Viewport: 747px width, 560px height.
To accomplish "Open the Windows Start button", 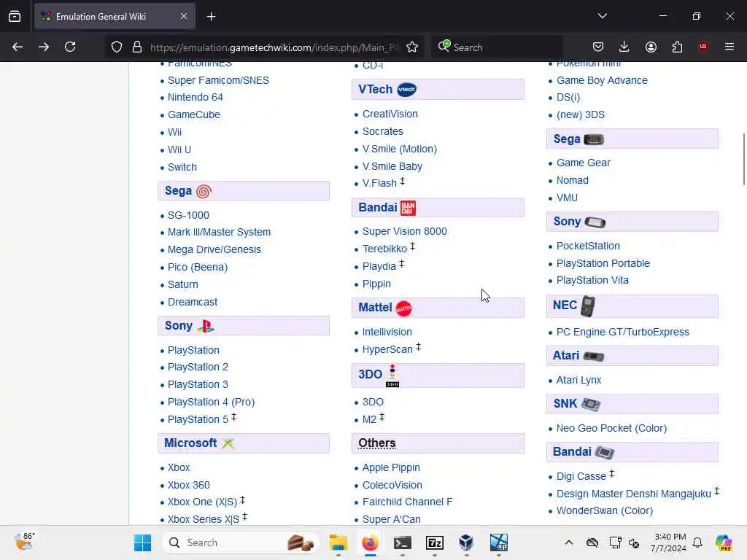I will point(142,542).
